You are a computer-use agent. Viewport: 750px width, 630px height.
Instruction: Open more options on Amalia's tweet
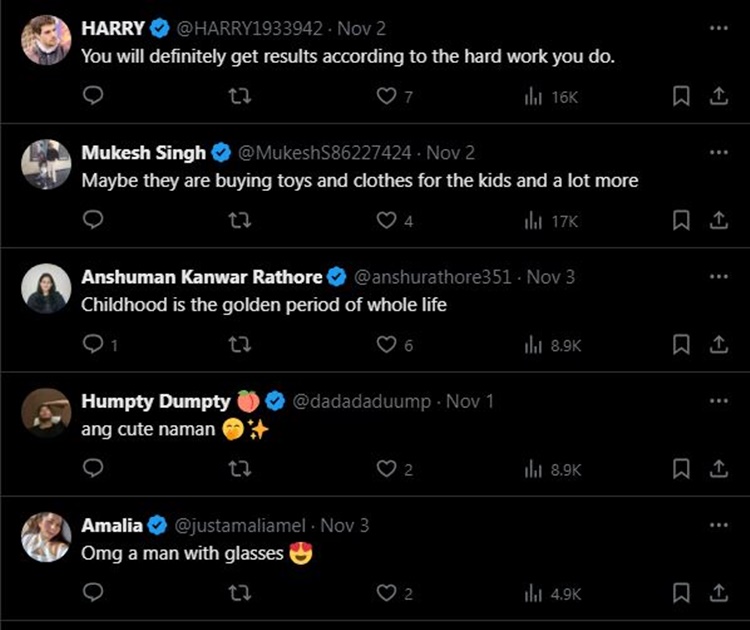(718, 525)
